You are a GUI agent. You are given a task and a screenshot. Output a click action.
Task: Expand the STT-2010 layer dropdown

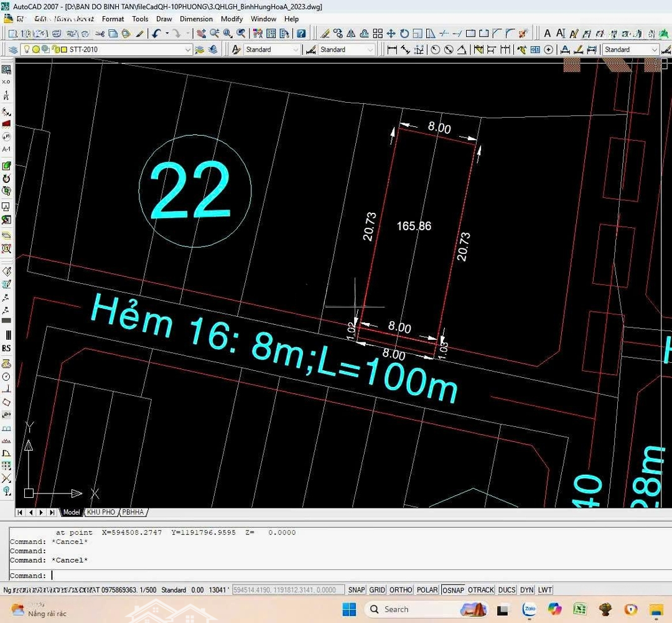[188, 50]
